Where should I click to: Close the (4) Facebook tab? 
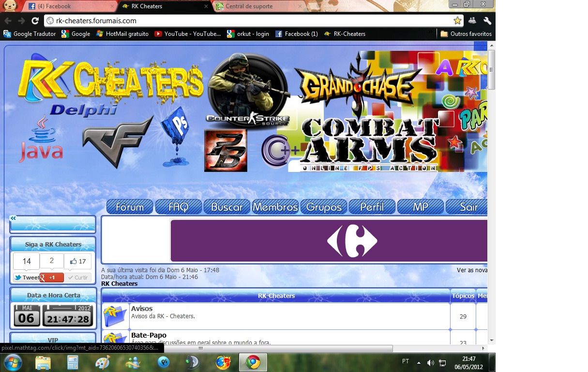click(x=111, y=6)
